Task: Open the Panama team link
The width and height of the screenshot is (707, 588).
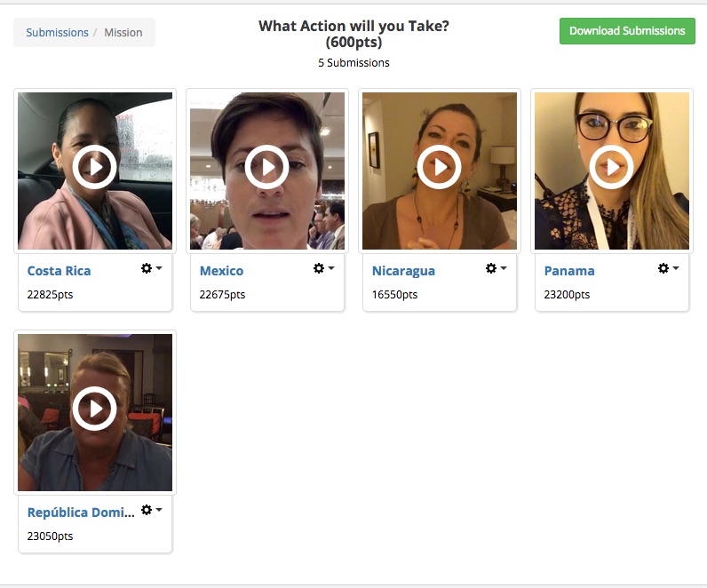Action: tap(569, 271)
